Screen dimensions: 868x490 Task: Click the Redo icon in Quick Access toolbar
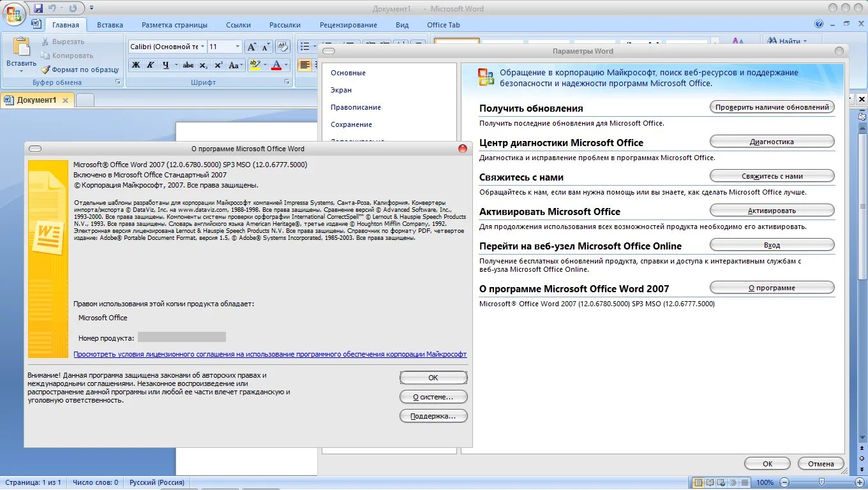(x=73, y=8)
